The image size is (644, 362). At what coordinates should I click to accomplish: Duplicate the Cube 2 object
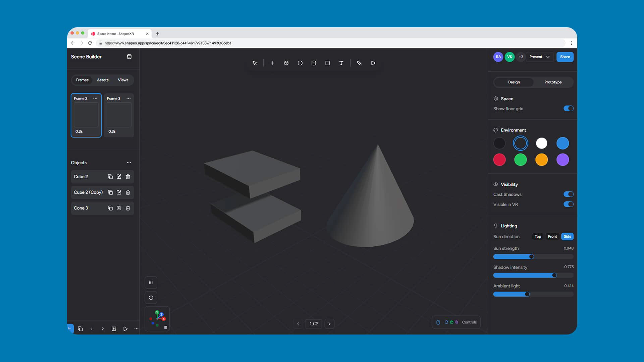click(110, 177)
